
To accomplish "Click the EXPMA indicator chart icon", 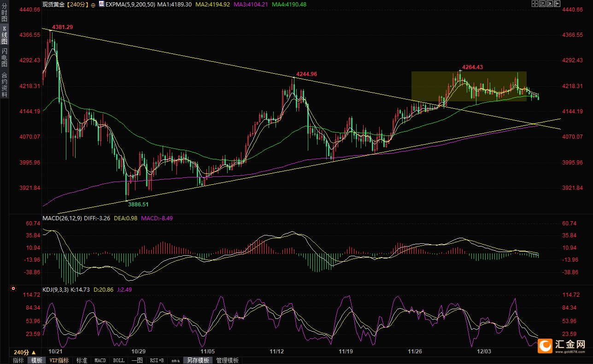I will point(102,4).
